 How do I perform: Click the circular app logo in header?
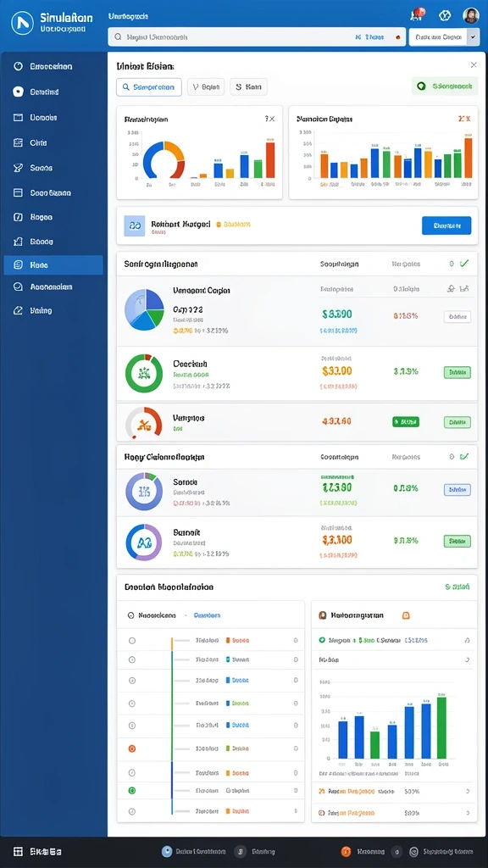22,23
